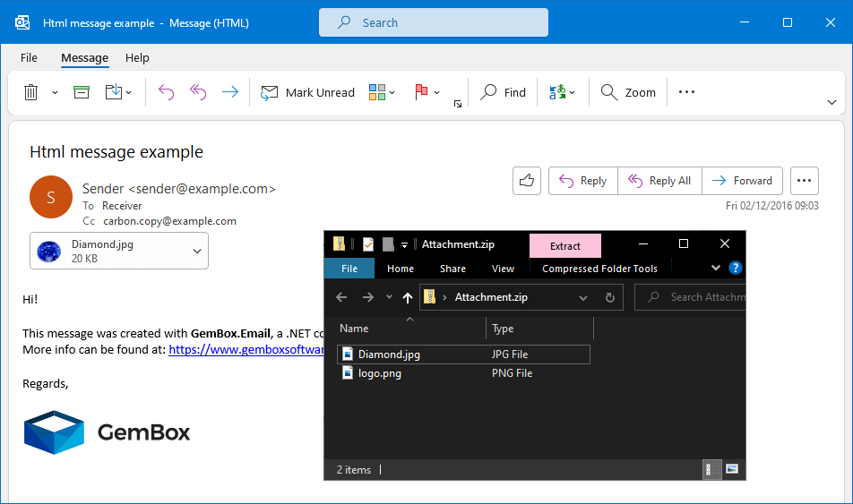
Task: Click the Delete trash can icon
Action: click(30, 92)
